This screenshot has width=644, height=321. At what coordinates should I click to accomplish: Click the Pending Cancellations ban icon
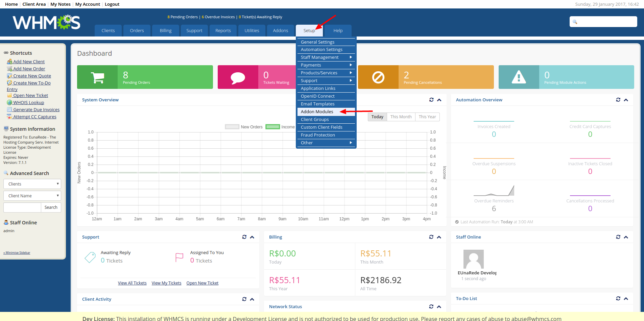[x=378, y=77]
